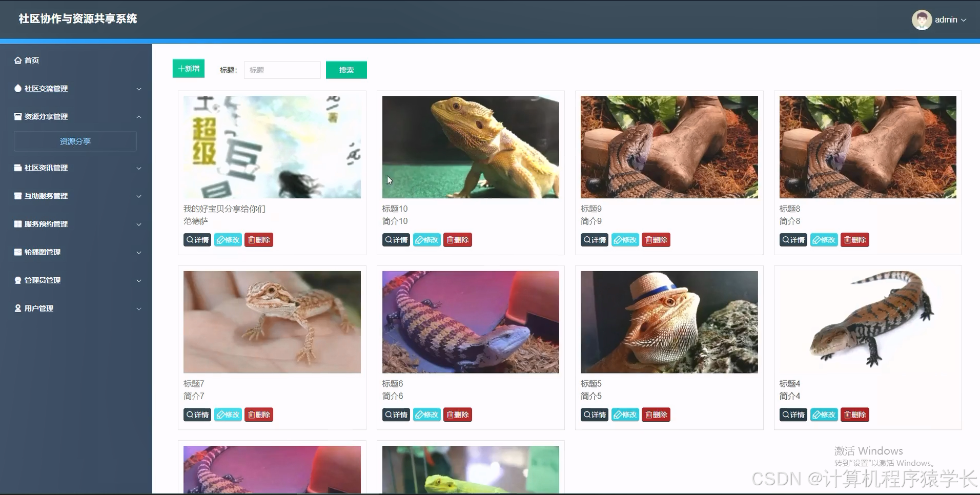980x495 pixels.
Task: Click 修改 for 标题4
Action: coord(824,415)
